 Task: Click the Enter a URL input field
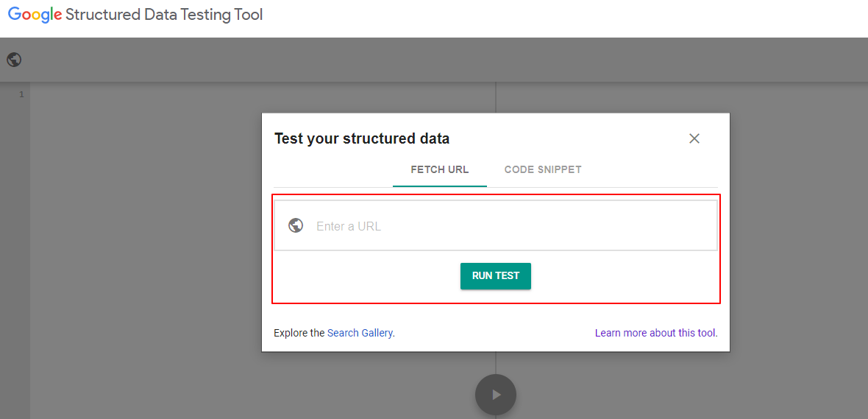point(496,225)
